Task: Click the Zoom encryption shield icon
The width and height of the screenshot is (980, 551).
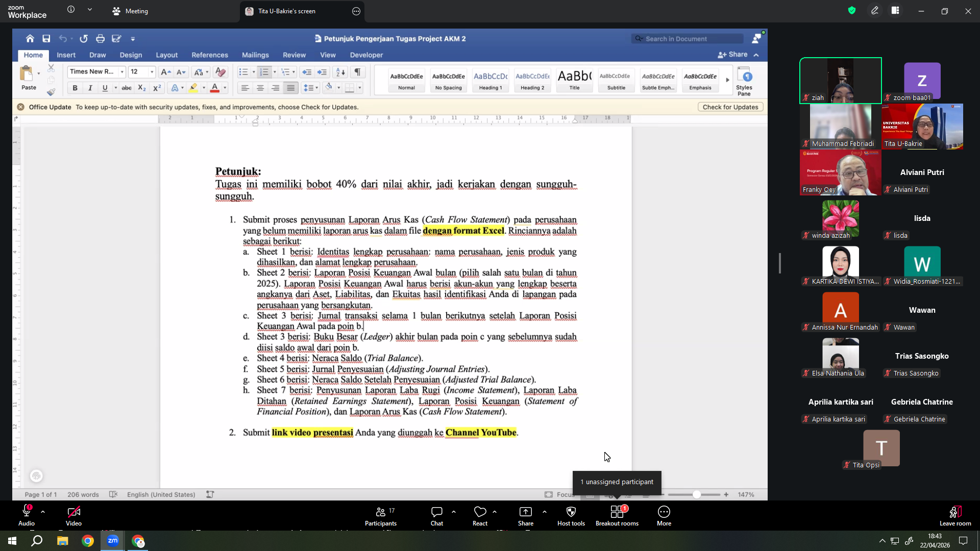Action: coord(852,10)
